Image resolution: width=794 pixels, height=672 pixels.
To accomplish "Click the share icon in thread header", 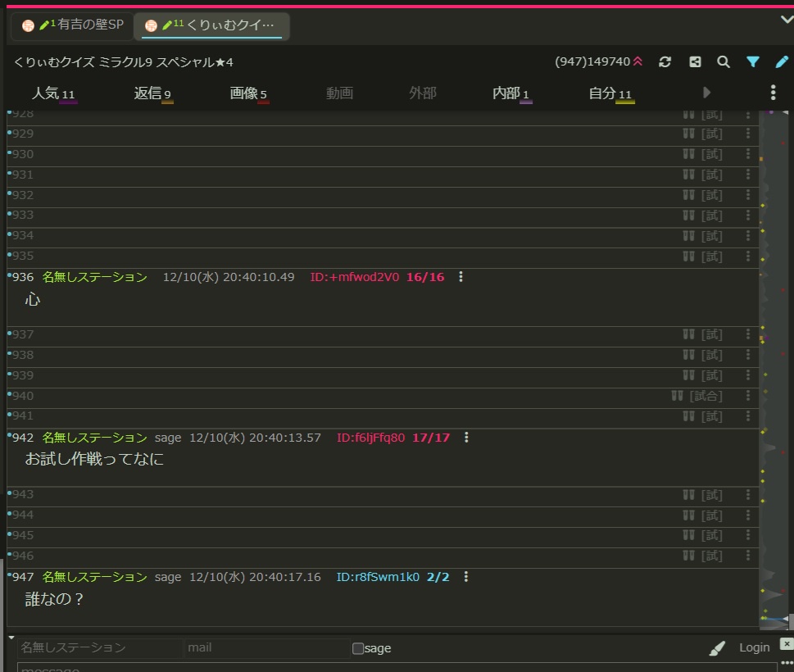I will (695, 62).
